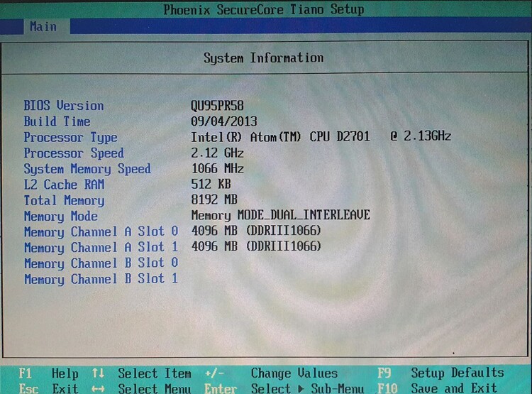Image resolution: width=532 pixels, height=394 pixels.
Task: Click the L2 Cache RAM label
Action: pyautogui.click(x=64, y=185)
